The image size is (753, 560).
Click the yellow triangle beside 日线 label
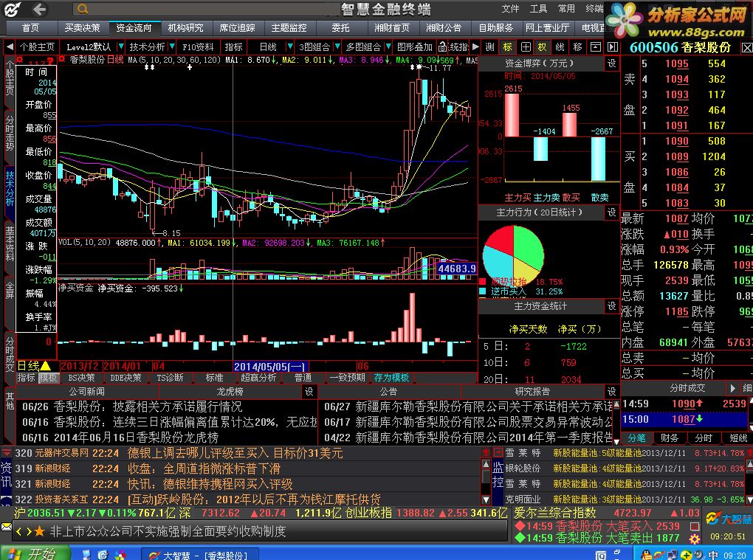coord(46,366)
